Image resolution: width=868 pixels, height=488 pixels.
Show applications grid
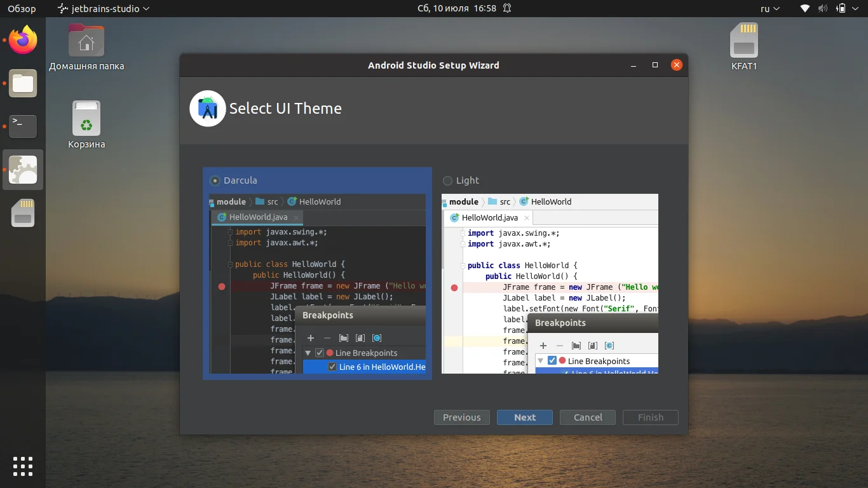point(23,466)
